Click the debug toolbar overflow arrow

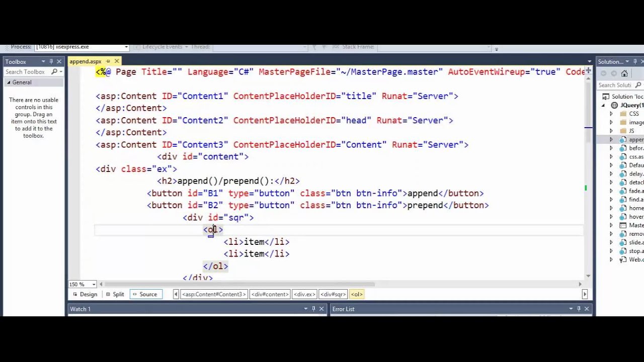(497, 49)
